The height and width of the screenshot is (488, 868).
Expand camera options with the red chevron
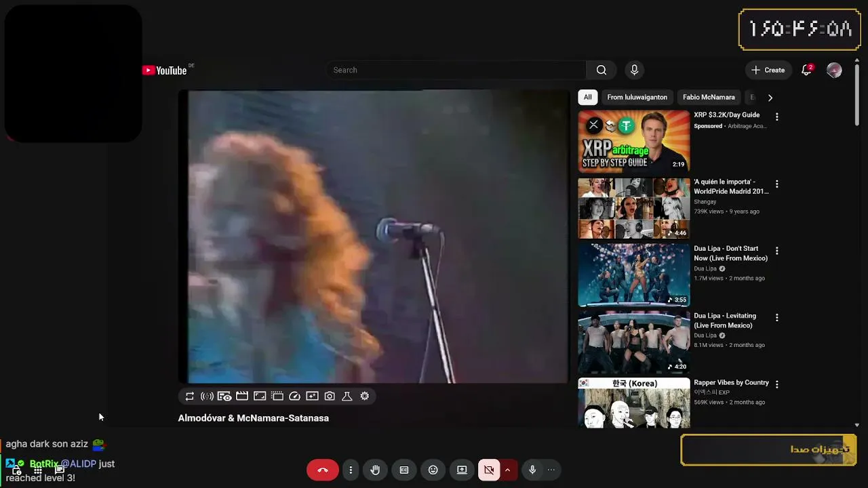[x=507, y=470]
